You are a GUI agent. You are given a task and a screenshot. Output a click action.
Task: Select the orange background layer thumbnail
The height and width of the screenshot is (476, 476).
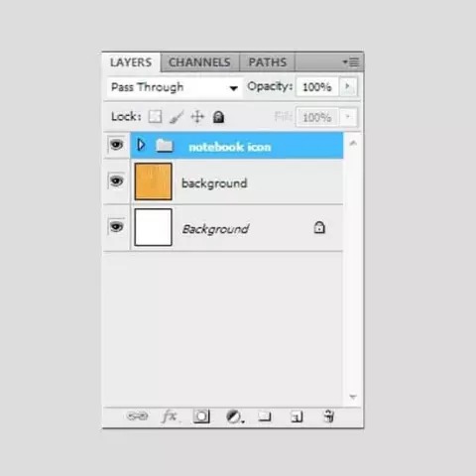point(153,181)
